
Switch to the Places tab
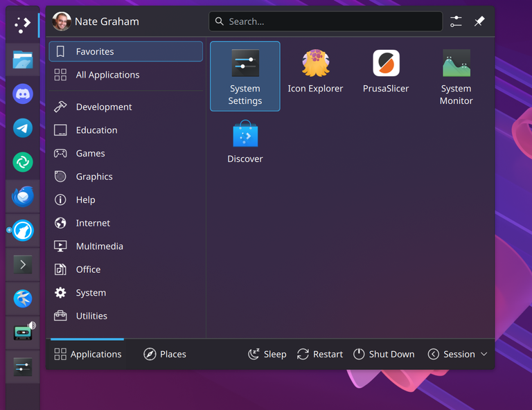tap(165, 354)
